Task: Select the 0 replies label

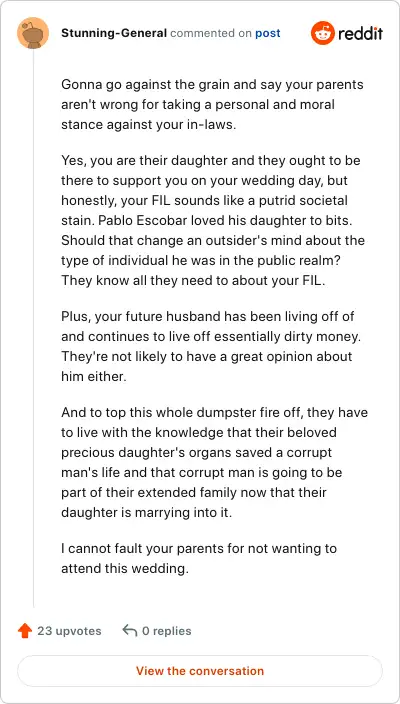Action: [x=167, y=631]
